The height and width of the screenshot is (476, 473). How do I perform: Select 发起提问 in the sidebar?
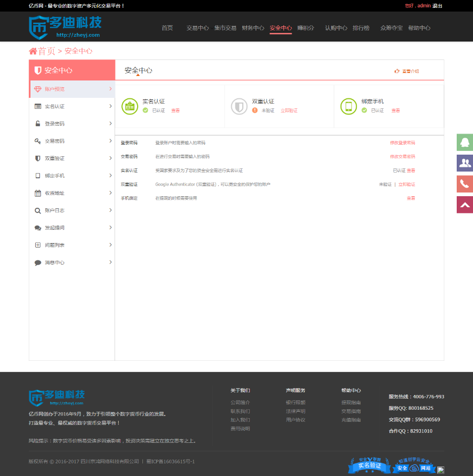pyautogui.click(x=72, y=228)
